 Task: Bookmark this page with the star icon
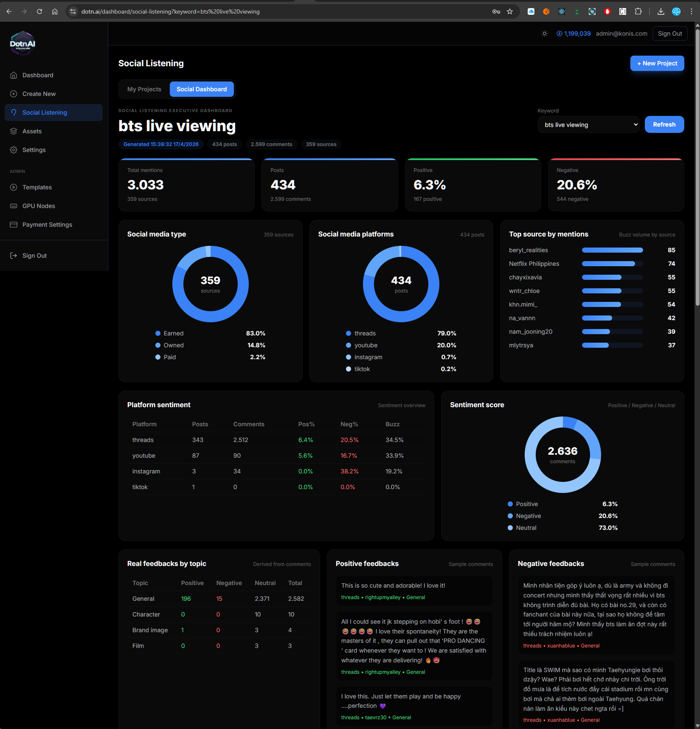click(x=510, y=11)
